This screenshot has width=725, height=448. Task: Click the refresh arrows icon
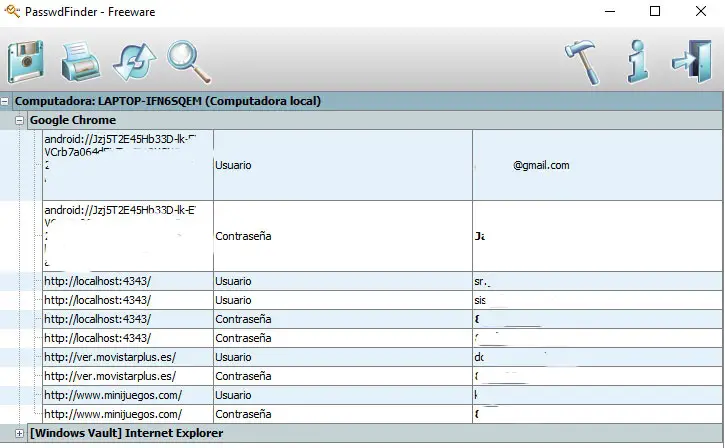click(135, 61)
